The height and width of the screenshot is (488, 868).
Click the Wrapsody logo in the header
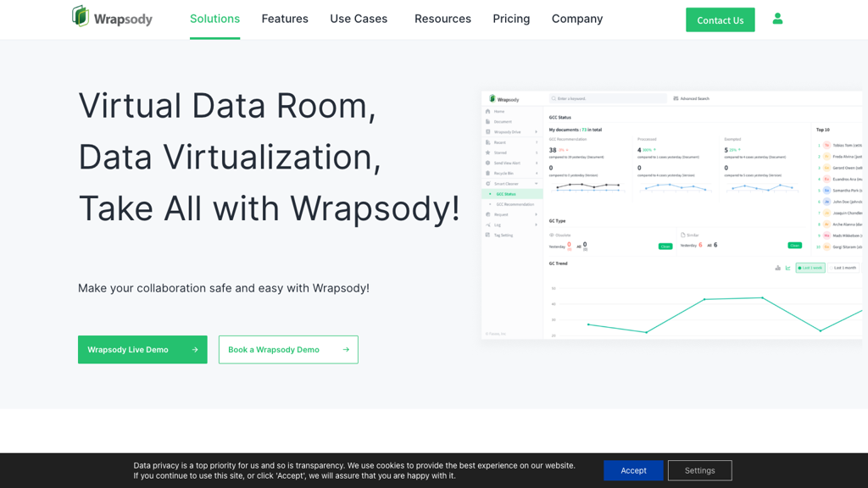pyautogui.click(x=111, y=18)
